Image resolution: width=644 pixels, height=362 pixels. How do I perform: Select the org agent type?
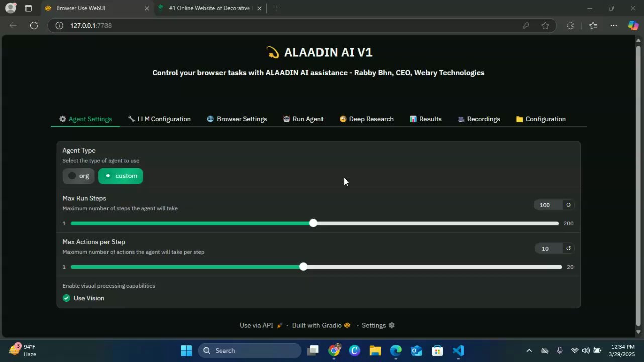pos(78,176)
